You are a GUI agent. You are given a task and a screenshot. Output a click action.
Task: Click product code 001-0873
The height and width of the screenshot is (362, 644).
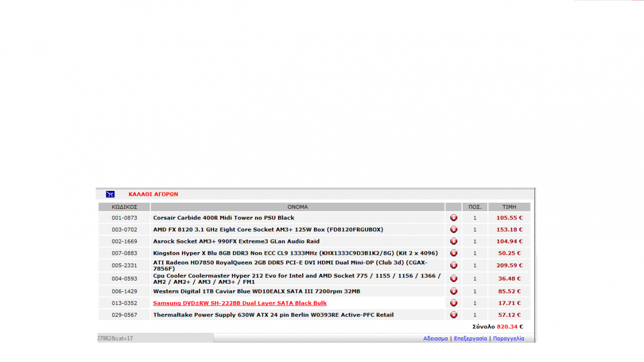tap(125, 218)
